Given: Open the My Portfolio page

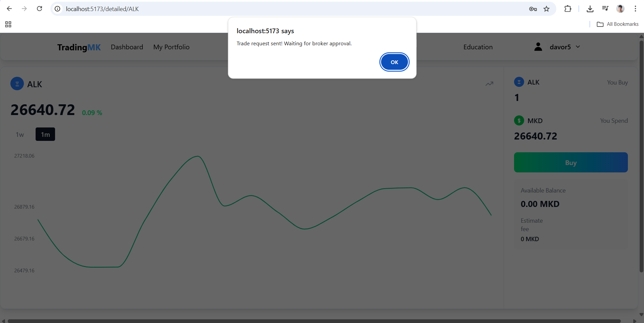Looking at the screenshot, I should (x=171, y=47).
